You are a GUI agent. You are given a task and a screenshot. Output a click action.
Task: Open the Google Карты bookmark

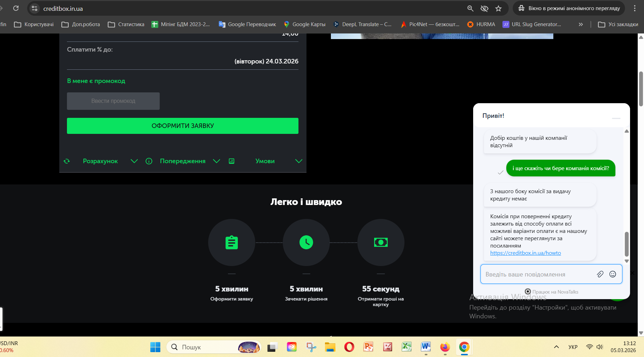point(304,24)
